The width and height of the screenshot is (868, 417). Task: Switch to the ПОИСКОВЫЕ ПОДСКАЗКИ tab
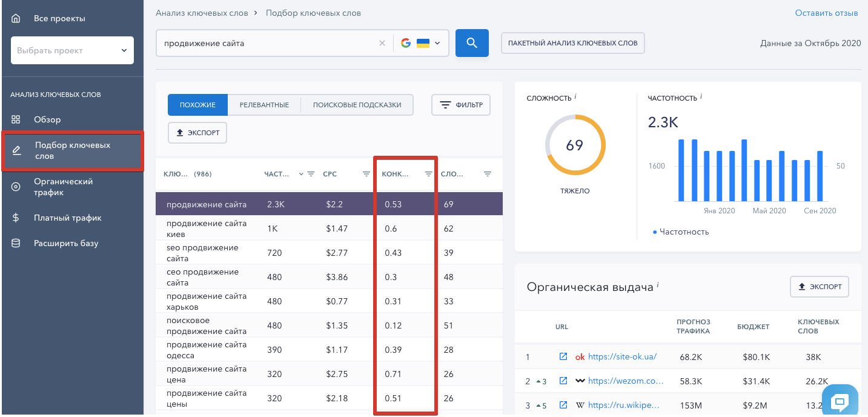(x=357, y=105)
